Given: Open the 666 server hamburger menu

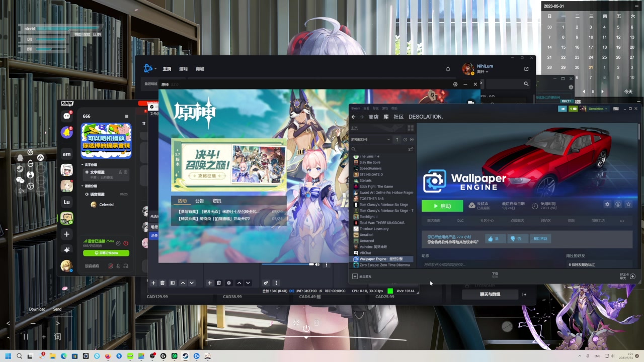Looking at the screenshot, I should [x=126, y=116].
